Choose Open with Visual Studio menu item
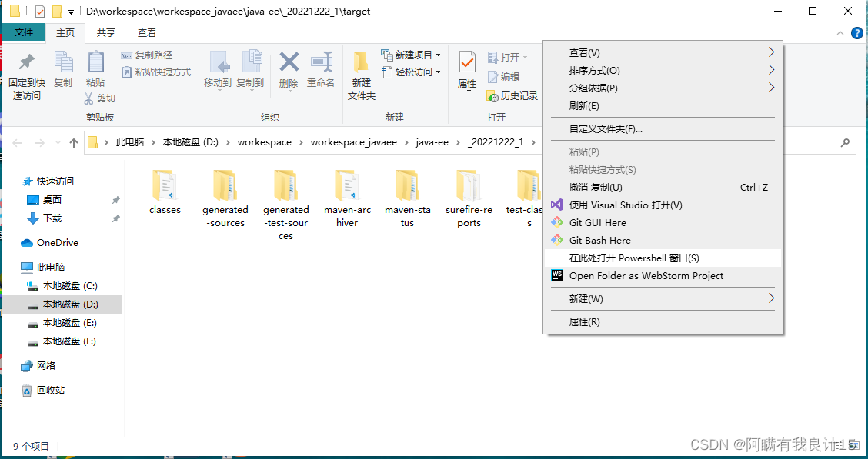The height and width of the screenshot is (459, 868). [663, 205]
